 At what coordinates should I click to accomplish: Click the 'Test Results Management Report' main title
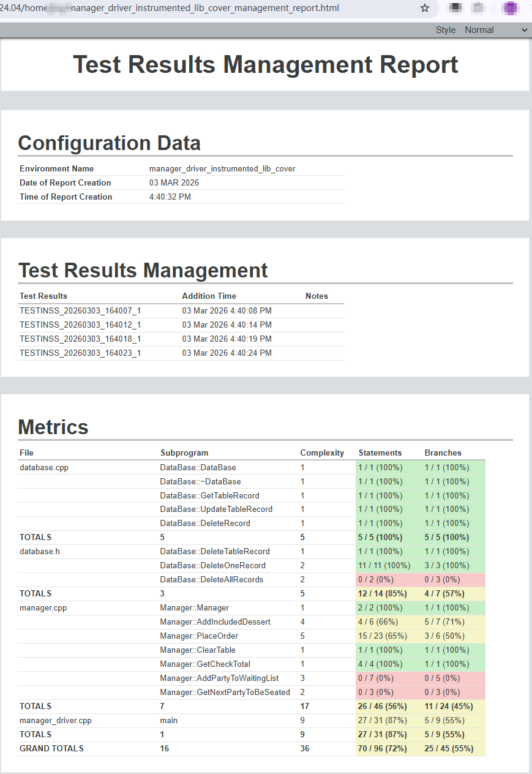point(266,64)
